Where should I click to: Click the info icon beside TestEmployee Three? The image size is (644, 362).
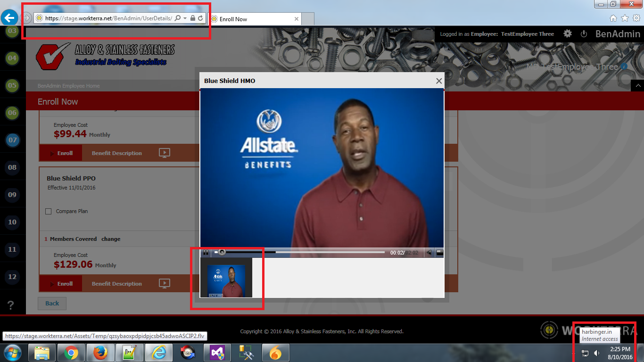tap(624, 66)
